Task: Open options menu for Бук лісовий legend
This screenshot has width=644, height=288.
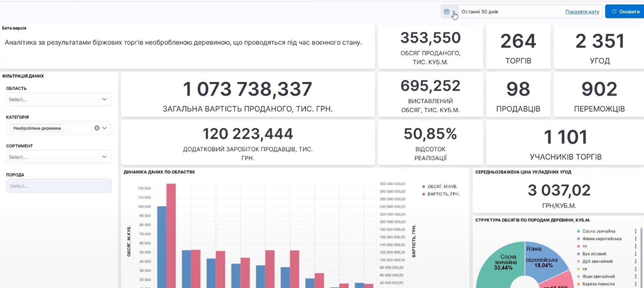Action: (636, 254)
